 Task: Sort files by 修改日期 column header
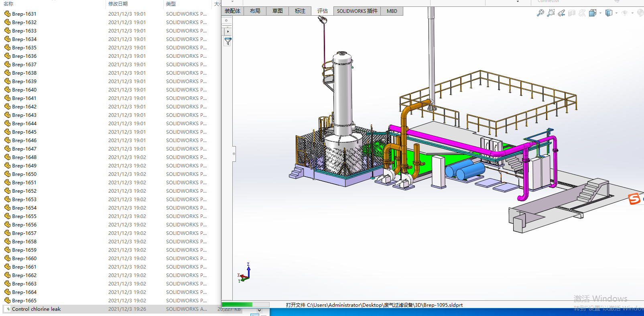coord(118,4)
